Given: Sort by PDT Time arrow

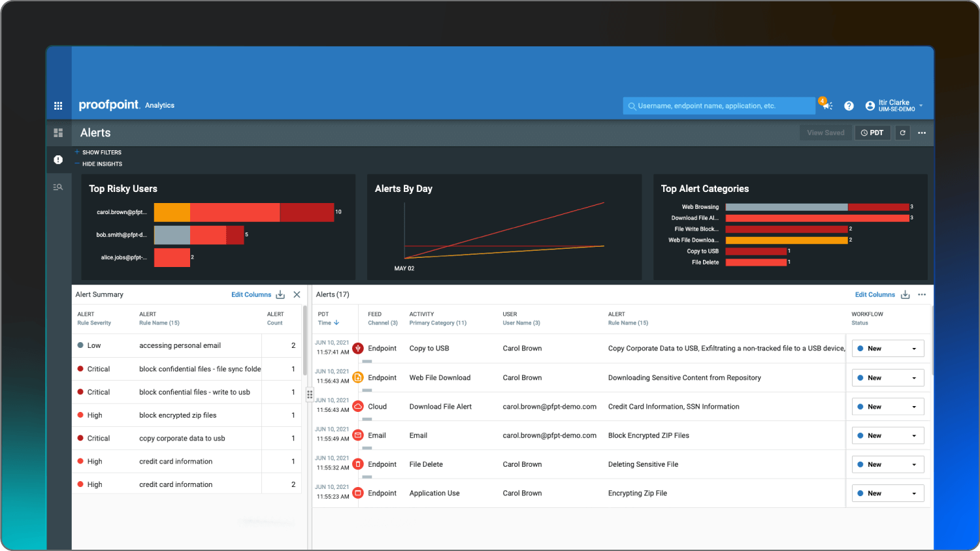Looking at the screenshot, I should (x=336, y=323).
